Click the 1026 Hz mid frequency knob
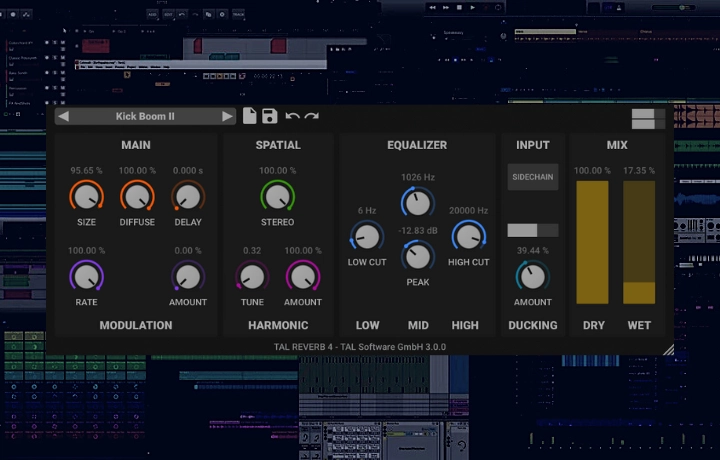Viewport: 720px width, 460px height. (x=417, y=202)
